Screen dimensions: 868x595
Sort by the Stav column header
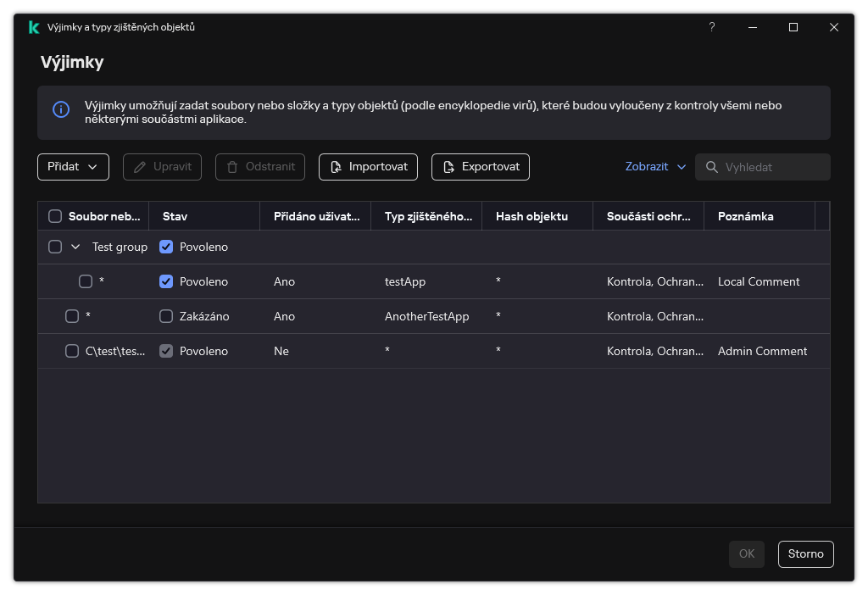coord(175,216)
